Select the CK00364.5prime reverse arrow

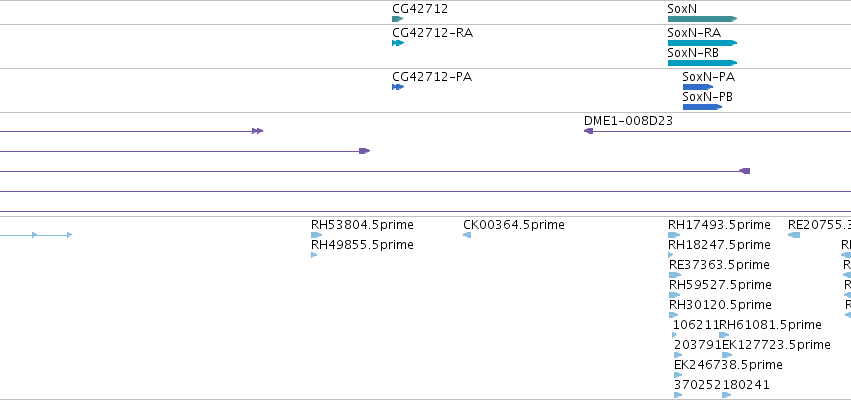tap(467, 235)
